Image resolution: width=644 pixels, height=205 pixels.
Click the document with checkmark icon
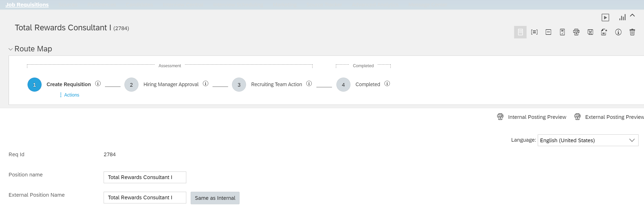(x=562, y=32)
